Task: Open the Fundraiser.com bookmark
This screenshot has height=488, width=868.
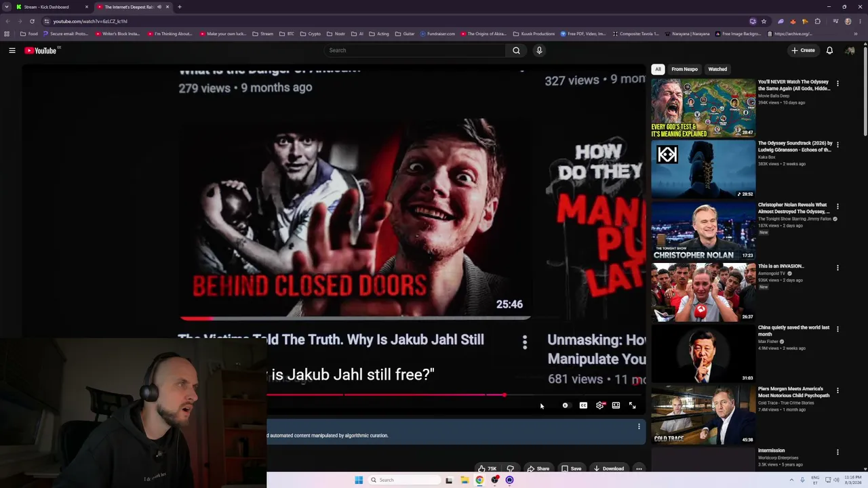Action: [437, 34]
